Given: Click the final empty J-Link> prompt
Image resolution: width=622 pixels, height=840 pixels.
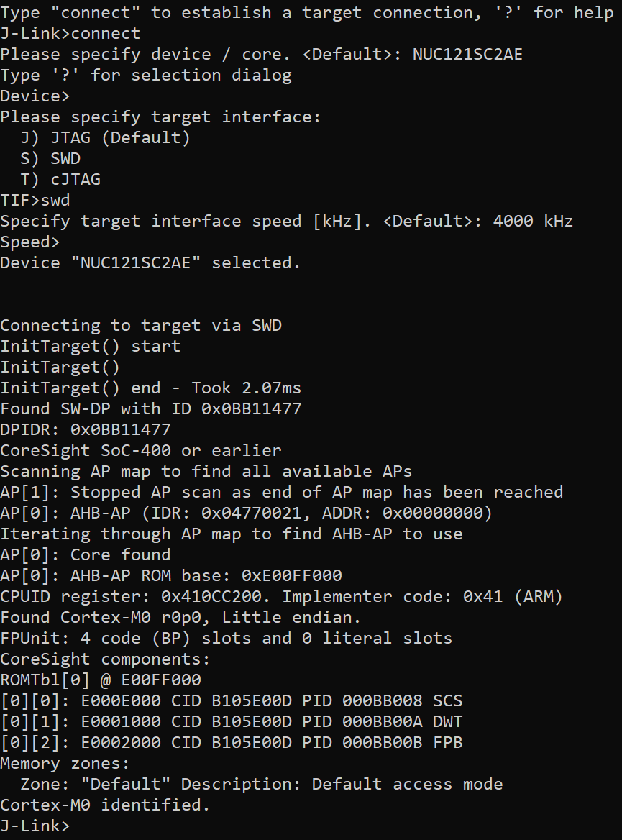Looking at the screenshot, I should (x=36, y=826).
